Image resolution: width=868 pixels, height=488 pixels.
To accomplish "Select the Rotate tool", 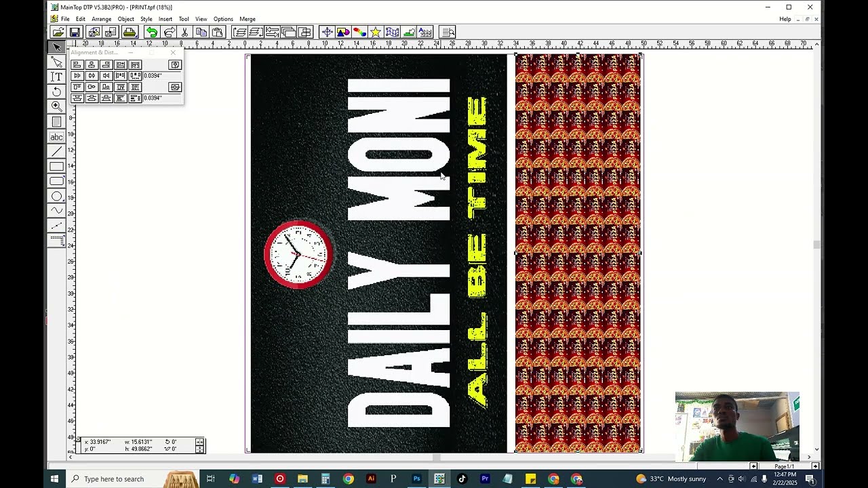I will coord(57,91).
